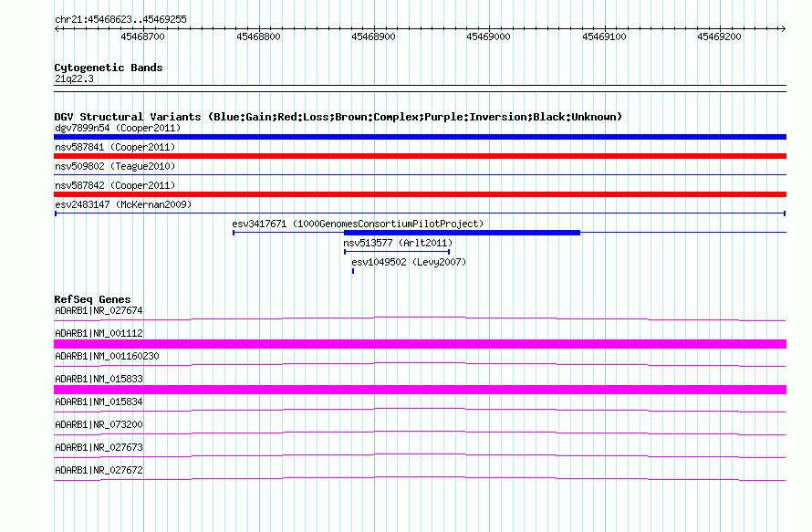The image size is (812, 532).
Task: Click the ADARB1|NR_027672 transcript label
Action: pos(99,470)
